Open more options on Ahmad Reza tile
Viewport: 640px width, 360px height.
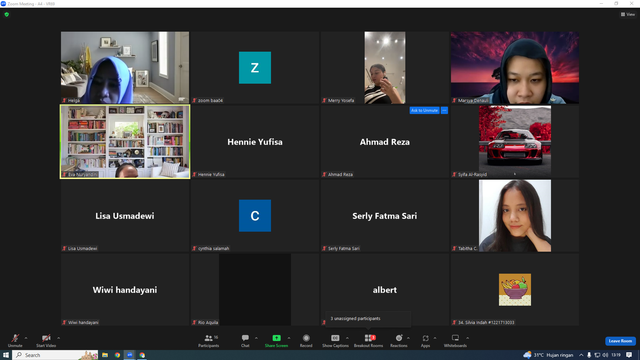(x=444, y=110)
